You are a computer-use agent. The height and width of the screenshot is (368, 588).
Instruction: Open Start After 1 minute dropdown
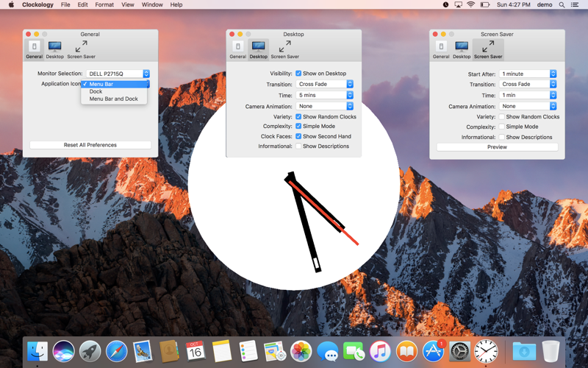click(528, 74)
